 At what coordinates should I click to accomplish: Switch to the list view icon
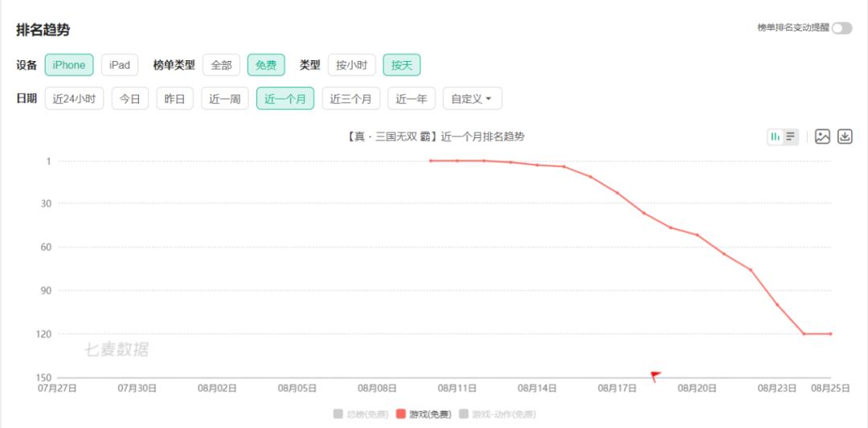[791, 137]
